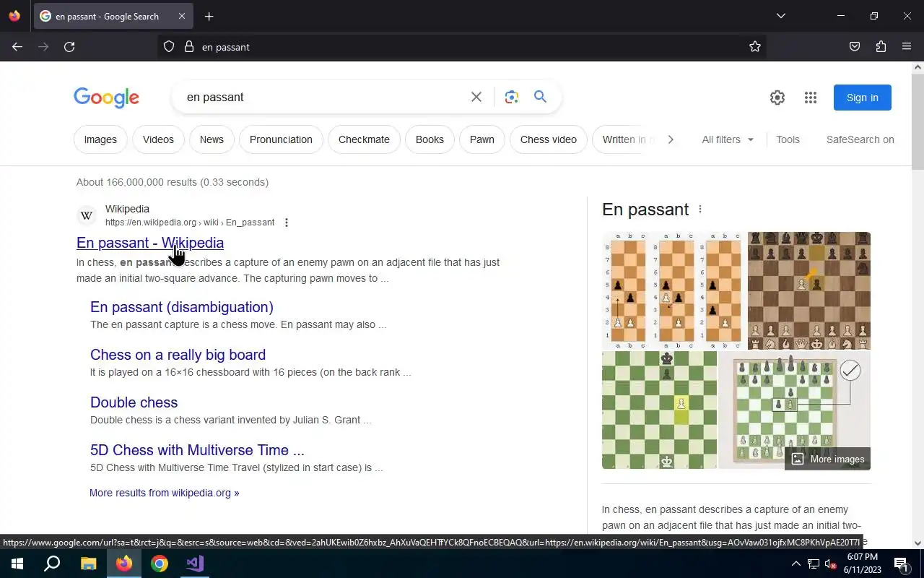Bookmark this page with the star icon
This screenshot has height=578, width=924.
tap(755, 47)
